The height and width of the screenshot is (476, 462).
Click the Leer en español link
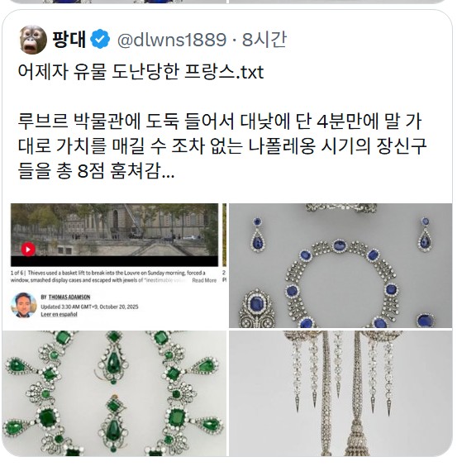(x=59, y=314)
